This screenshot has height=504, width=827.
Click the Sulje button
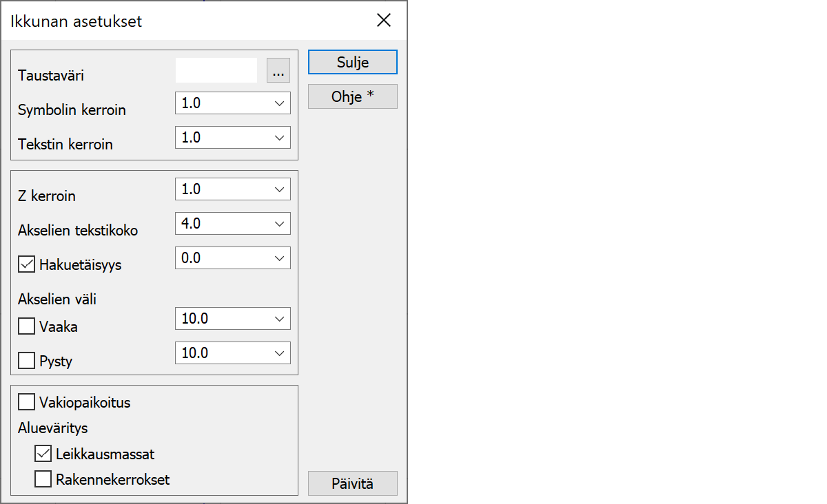click(352, 62)
